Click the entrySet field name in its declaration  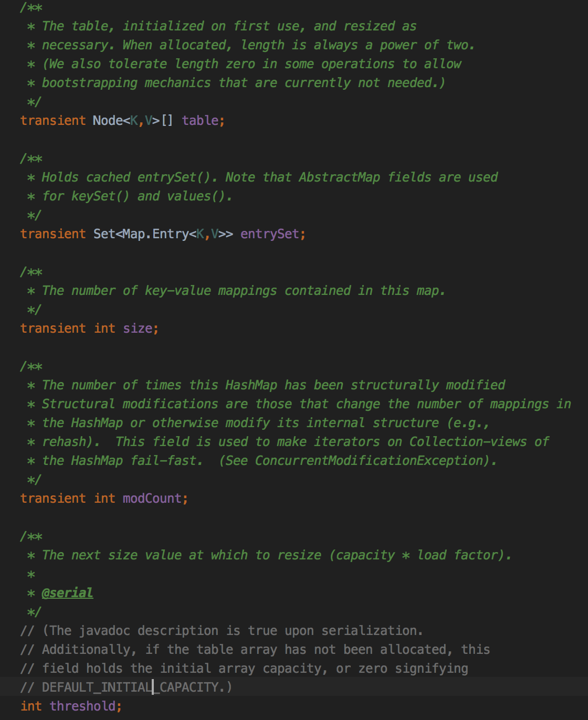point(269,234)
